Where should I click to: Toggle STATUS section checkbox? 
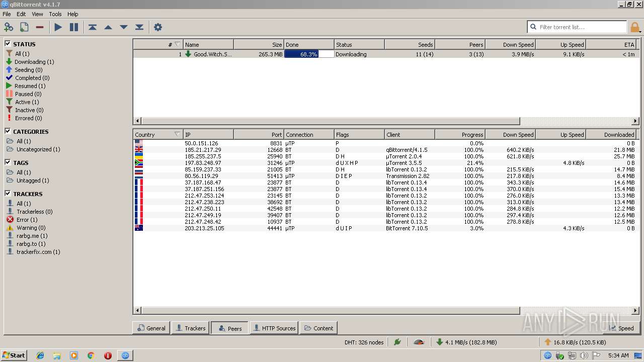pos(8,44)
